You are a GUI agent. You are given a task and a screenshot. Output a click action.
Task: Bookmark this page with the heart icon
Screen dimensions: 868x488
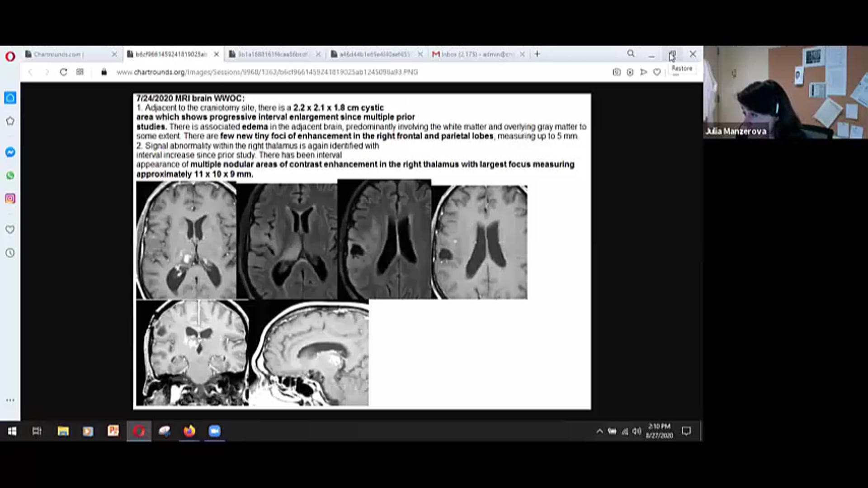click(x=657, y=72)
